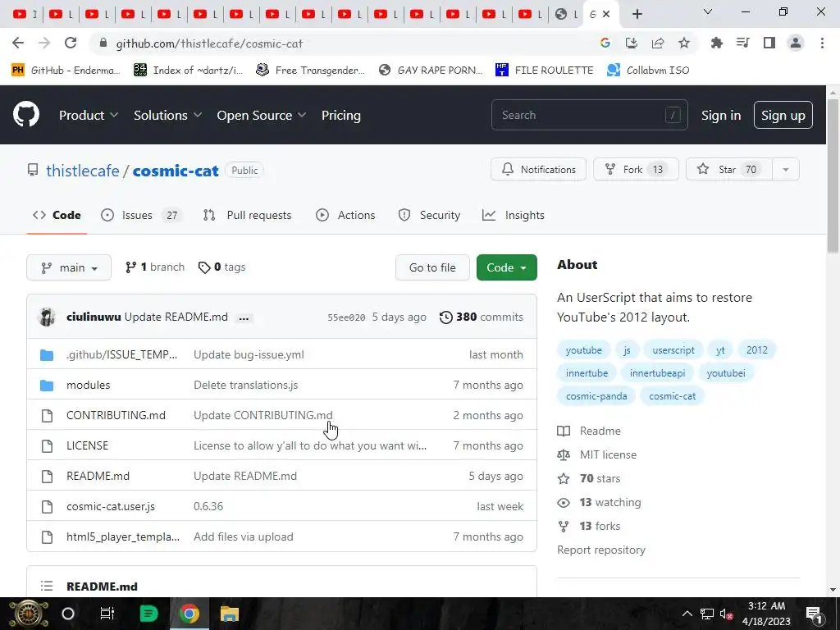Open Task View on the taskbar
This screenshot has height=630, width=840.
[107, 614]
